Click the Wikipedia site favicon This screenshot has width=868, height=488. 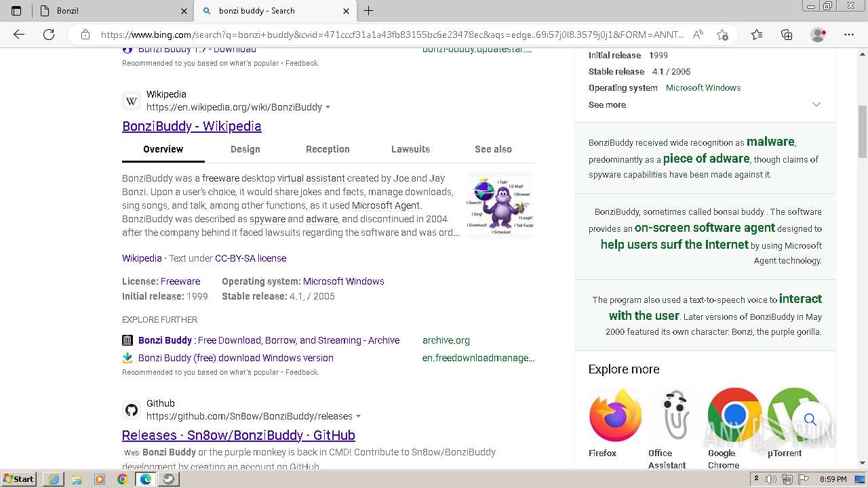click(x=132, y=101)
